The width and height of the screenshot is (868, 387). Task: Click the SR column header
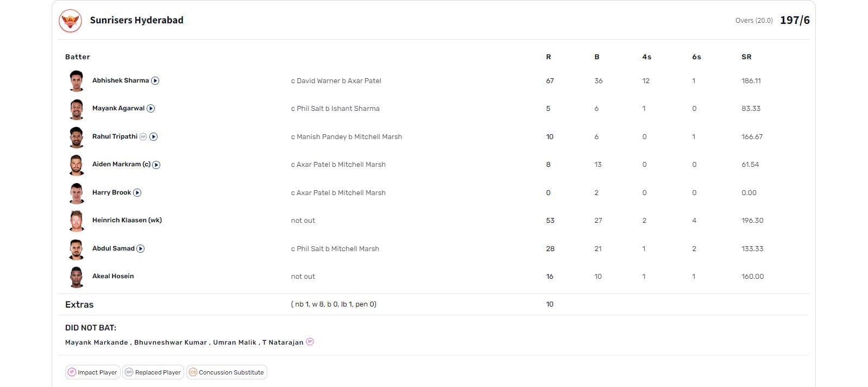746,57
